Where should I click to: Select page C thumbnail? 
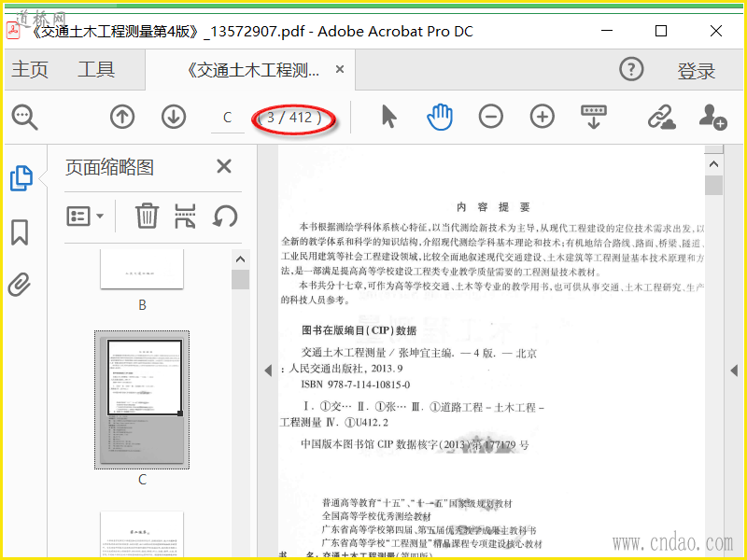tap(142, 399)
